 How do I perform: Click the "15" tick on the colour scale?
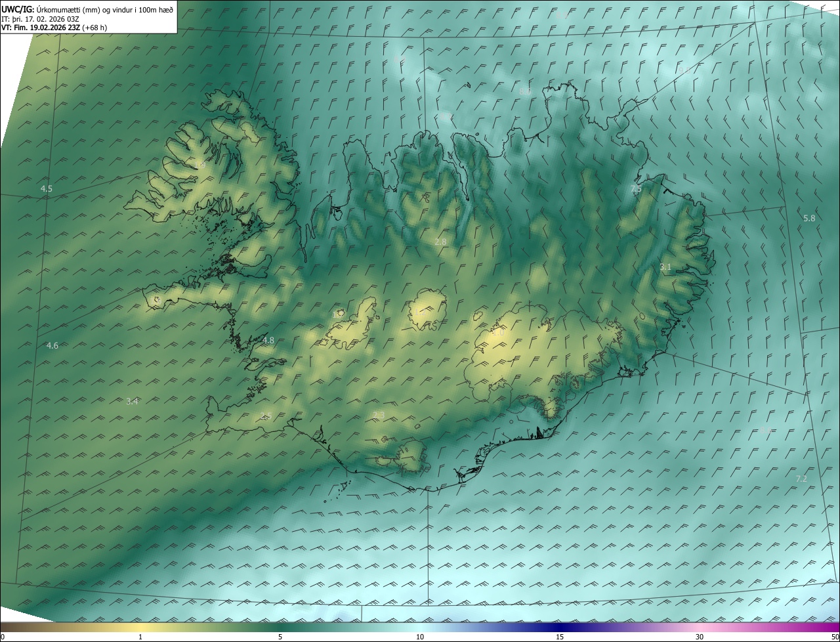pos(560,637)
